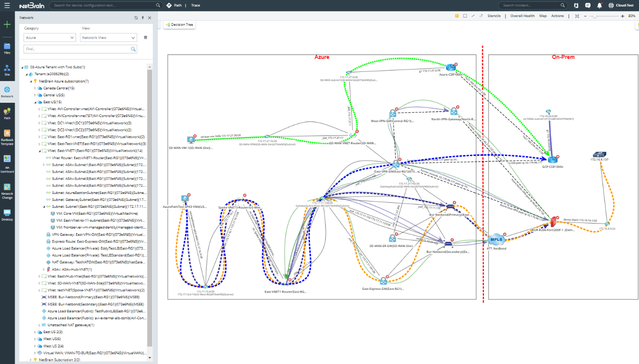The height and width of the screenshot is (364, 639).
Task: Open the Network View dropdown
Action: click(x=108, y=37)
